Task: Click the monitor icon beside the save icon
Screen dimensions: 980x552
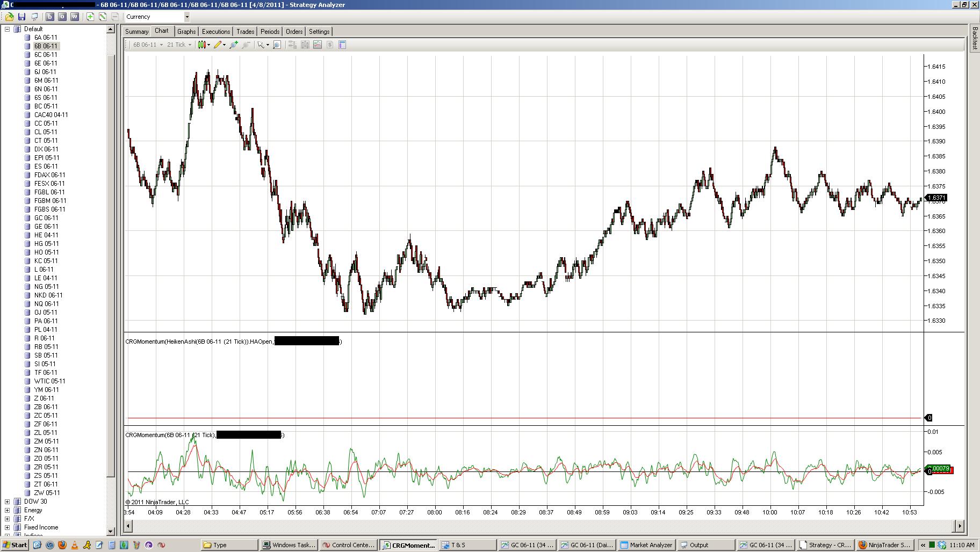Action: click(34, 17)
